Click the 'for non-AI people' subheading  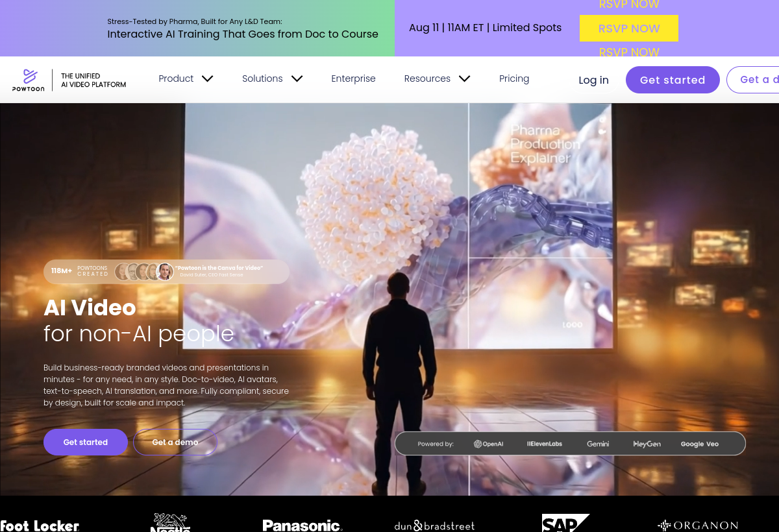[138, 333]
